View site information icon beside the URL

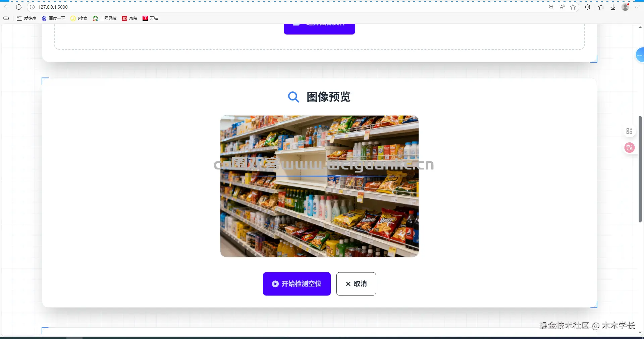tap(32, 7)
